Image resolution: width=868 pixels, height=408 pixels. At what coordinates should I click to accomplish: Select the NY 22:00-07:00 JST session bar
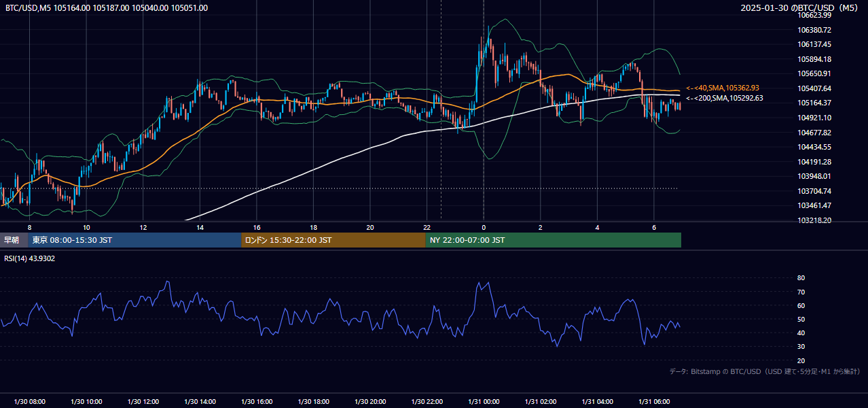tap(554, 240)
